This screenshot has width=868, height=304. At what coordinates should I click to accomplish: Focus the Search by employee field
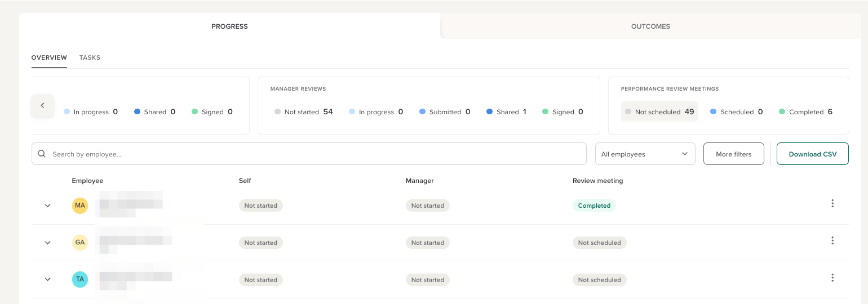316,154
